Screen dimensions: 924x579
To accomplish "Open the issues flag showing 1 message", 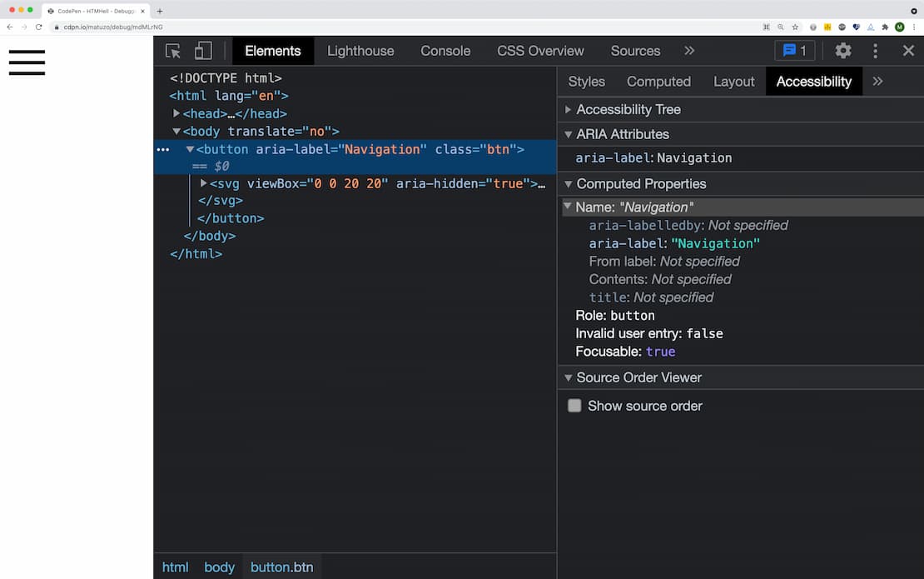I will click(794, 51).
